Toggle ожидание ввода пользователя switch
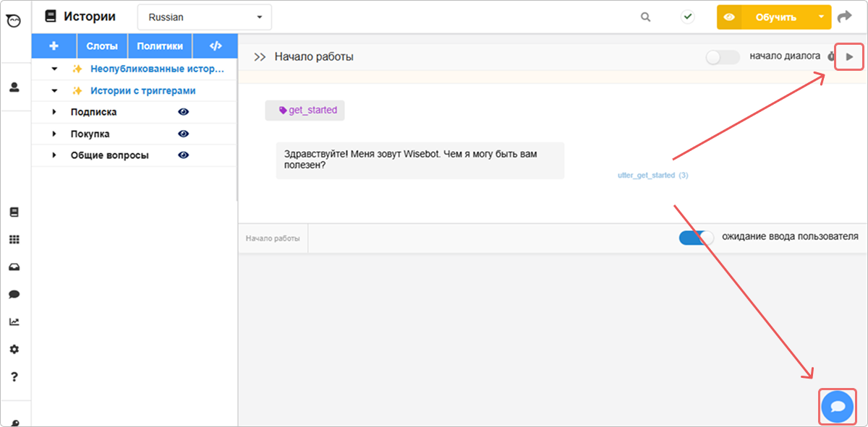The height and width of the screenshot is (427, 868). pyautogui.click(x=696, y=238)
